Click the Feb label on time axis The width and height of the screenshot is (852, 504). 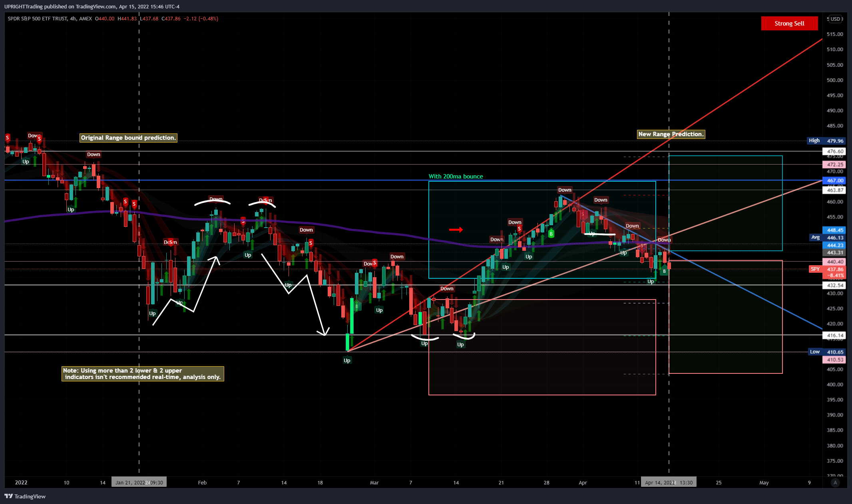click(202, 482)
